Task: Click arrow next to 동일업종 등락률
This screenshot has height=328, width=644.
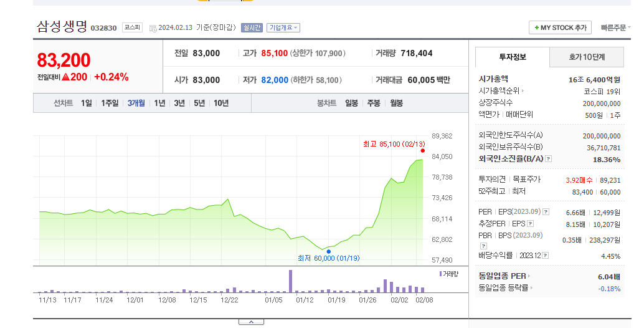Action: tap(531, 287)
